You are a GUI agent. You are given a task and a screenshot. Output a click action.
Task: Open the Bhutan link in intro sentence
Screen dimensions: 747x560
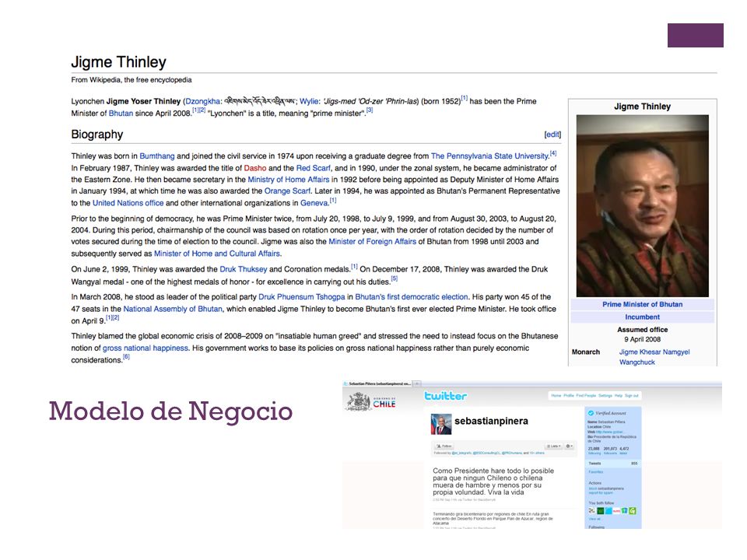point(121,114)
